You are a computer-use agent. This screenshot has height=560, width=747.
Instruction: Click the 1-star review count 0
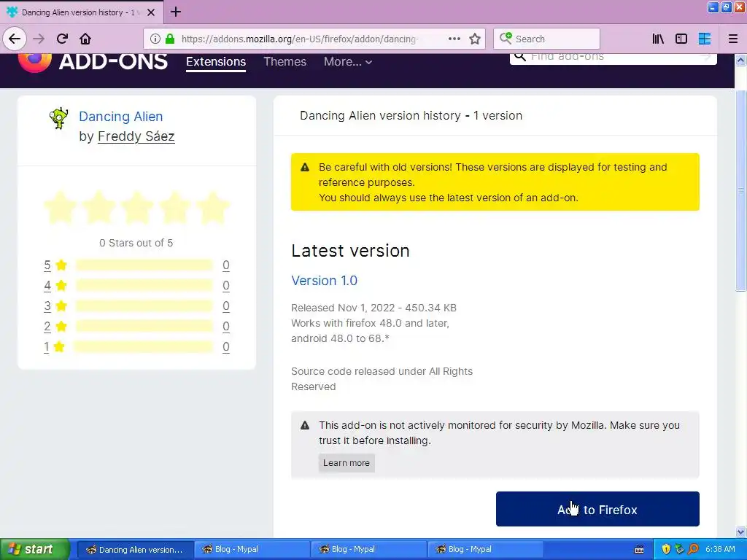(x=226, y=346)
